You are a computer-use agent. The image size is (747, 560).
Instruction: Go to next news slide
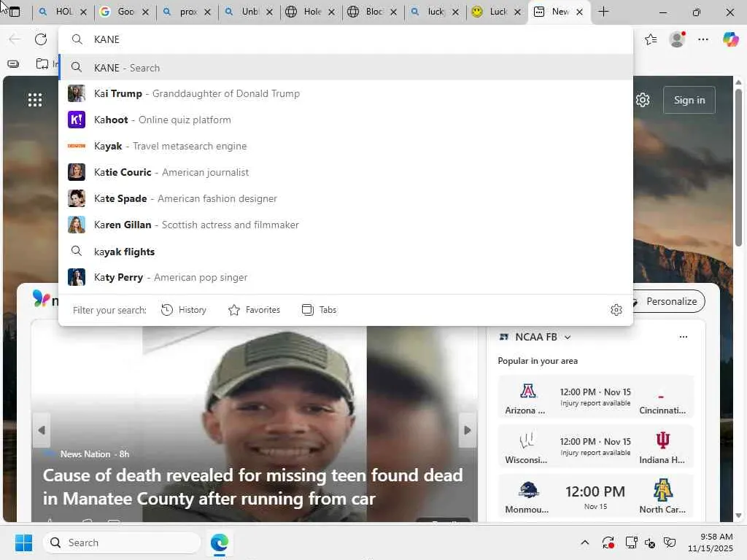pyautogui.click(x=468, y=430)
